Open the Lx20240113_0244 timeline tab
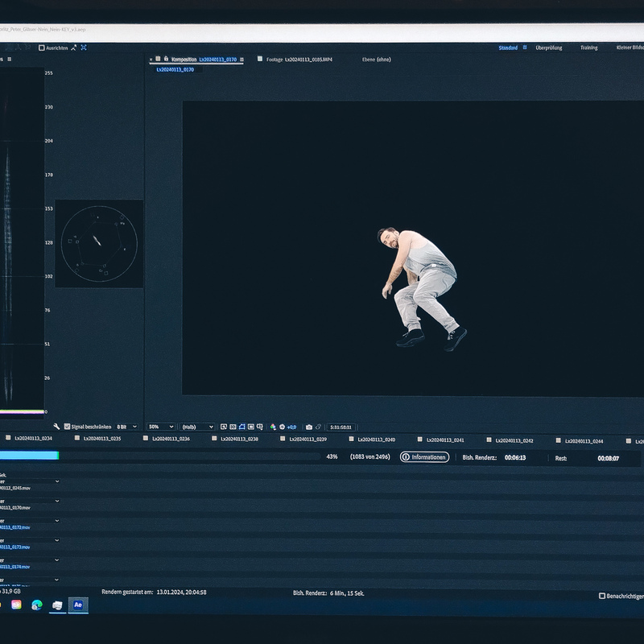 pyautogui.click(x=584, y=441)
